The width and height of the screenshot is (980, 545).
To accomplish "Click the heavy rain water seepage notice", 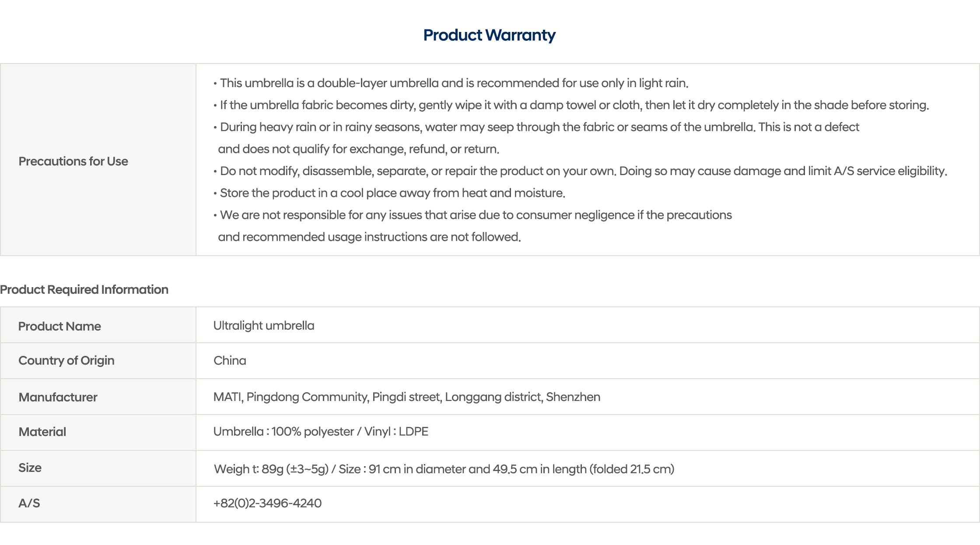I will pos(539,127).
